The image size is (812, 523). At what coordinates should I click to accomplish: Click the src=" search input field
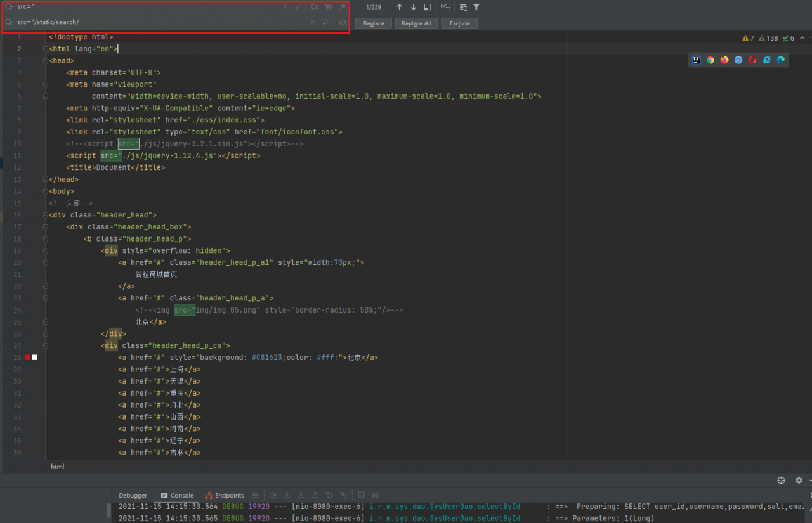149,7
